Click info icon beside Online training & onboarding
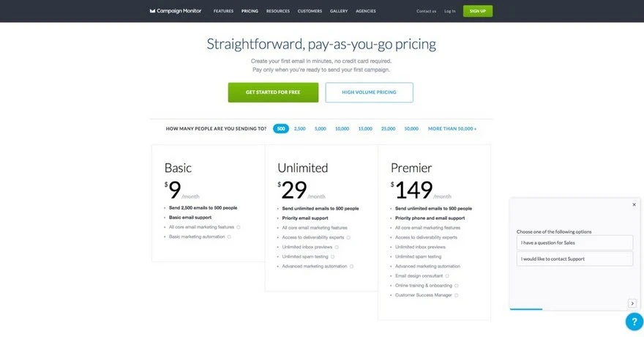644x337 pixels. [x=455, y=286]
